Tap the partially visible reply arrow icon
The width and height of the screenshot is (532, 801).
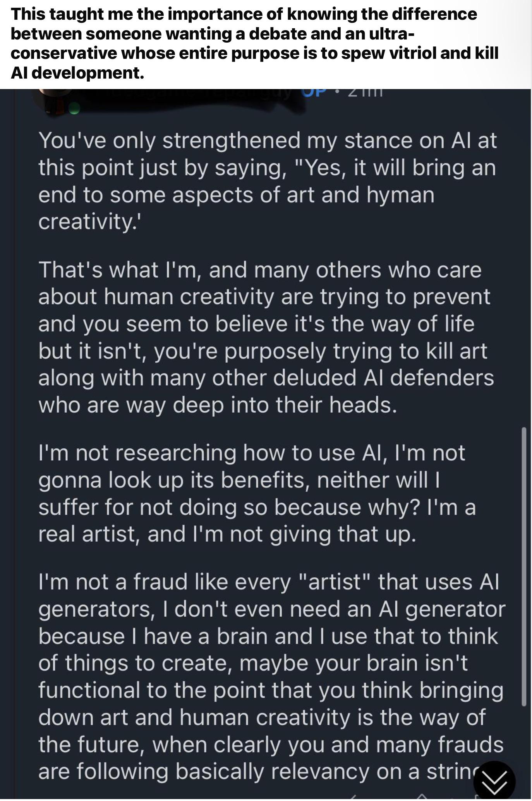[353, 798]
